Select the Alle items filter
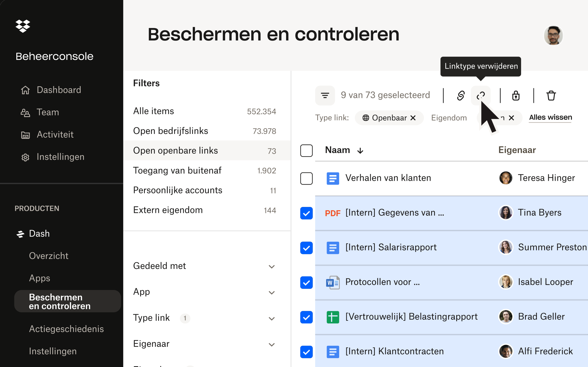The width and height of the screenshot is (588, 367). (207, 111)
